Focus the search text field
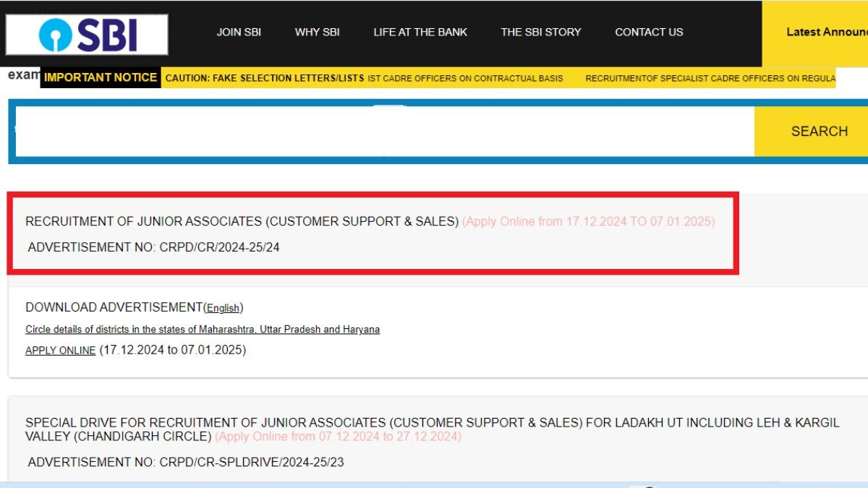The height and width of the screenshot is (488, 868). (383, 132)
